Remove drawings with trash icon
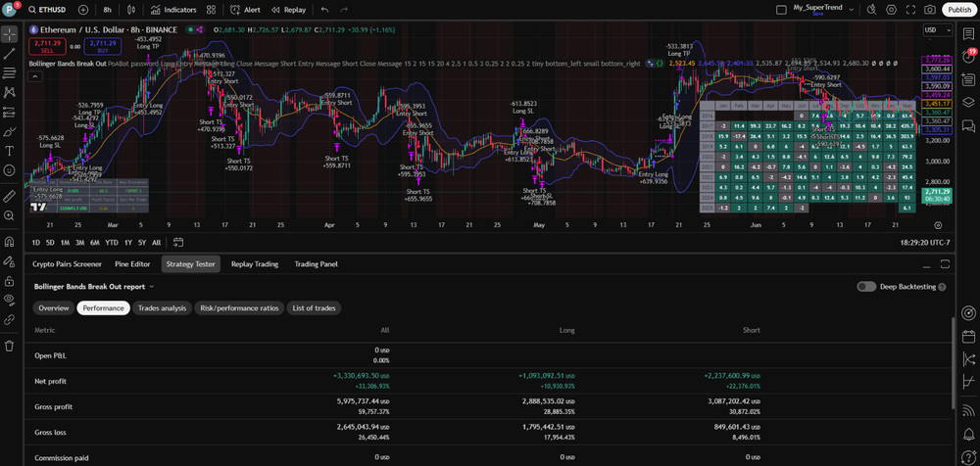This screenshot has height=466, width=980. [x=10, y=346]
